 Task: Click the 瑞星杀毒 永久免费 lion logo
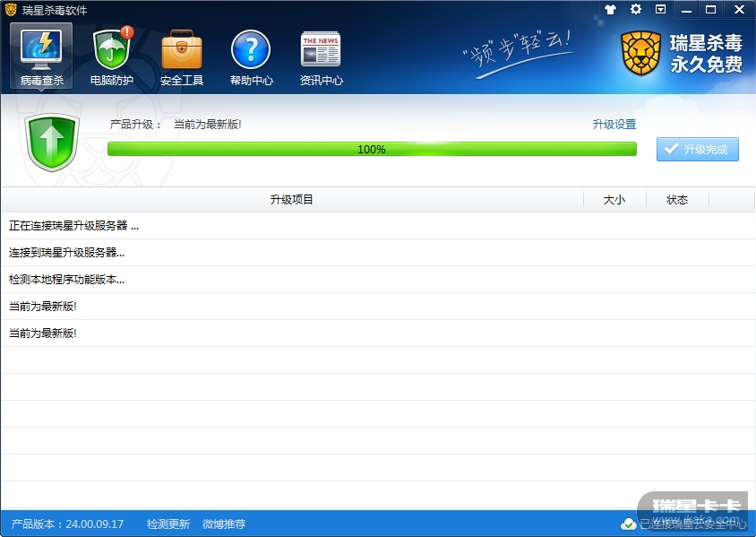(x=682, y=54)
